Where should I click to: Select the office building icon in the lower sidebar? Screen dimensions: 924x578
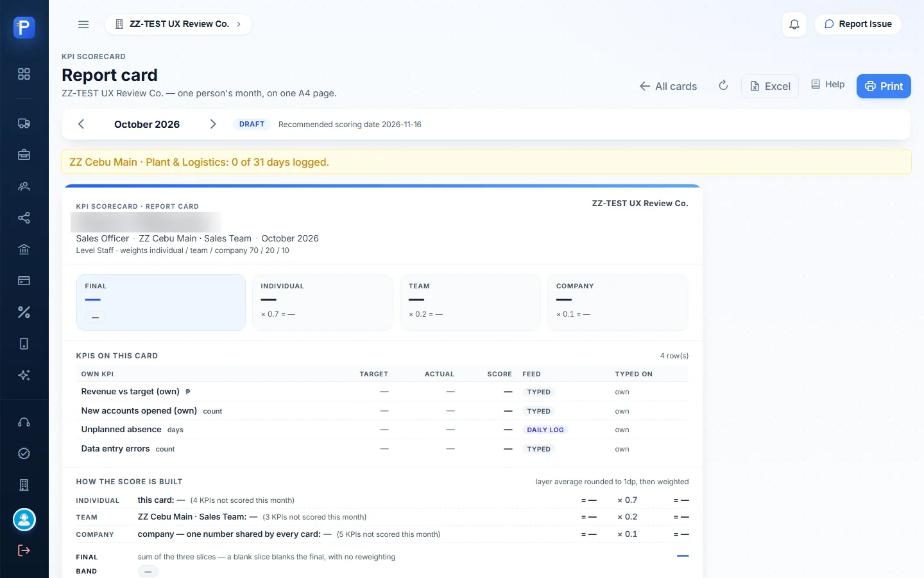[x=24, y=485]
